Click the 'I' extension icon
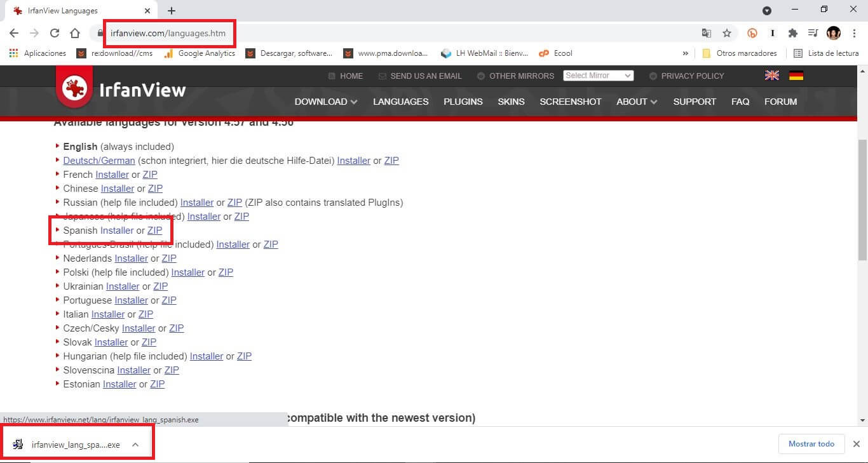Viewport: 868px width, 463px height. [x=773, y=33]
